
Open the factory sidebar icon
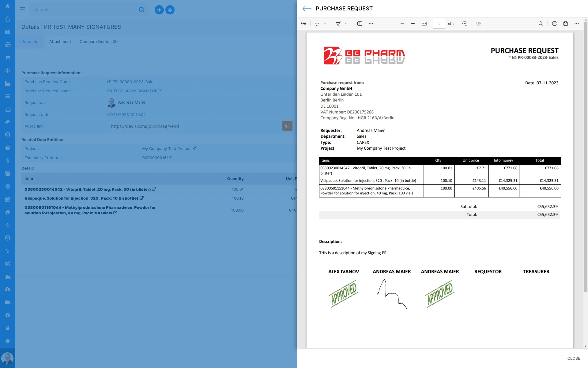(x=8, y=83)
